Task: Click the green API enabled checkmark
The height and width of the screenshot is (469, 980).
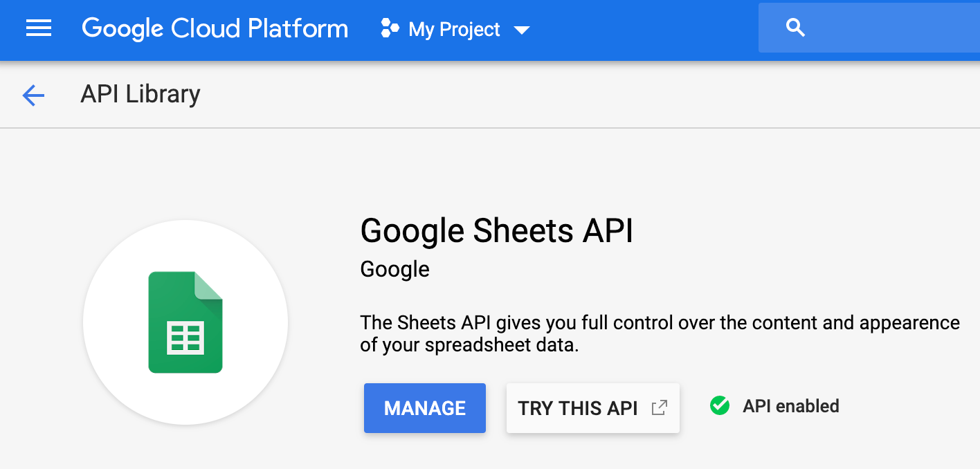Action: pyautogui.click(x=720, y=406)
